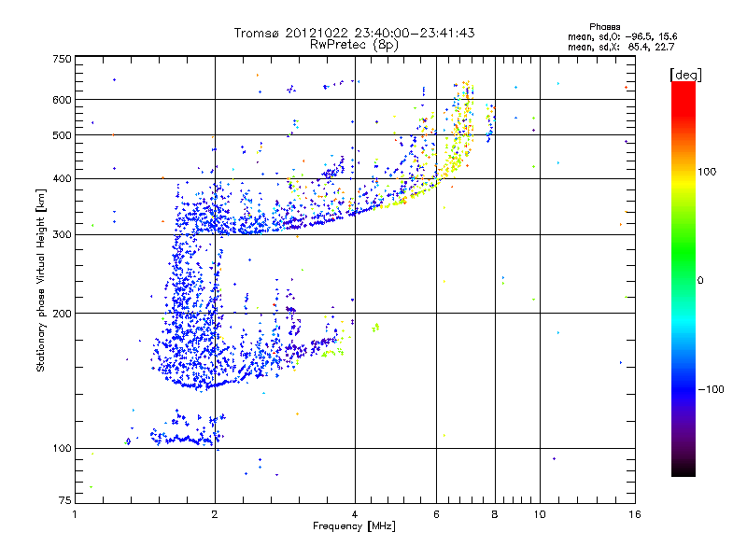Click the 'Phases' header text
Screen dimensions: 747x560
tap(604, 27)
